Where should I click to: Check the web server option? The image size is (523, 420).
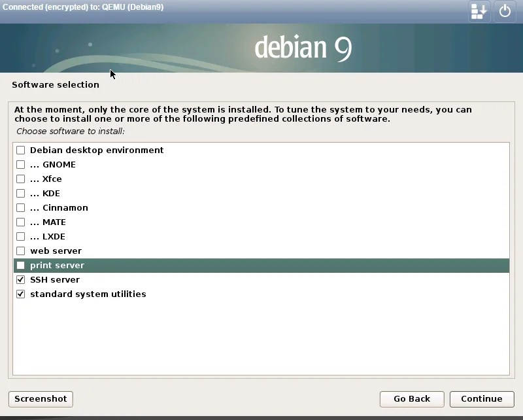[20, 251]
